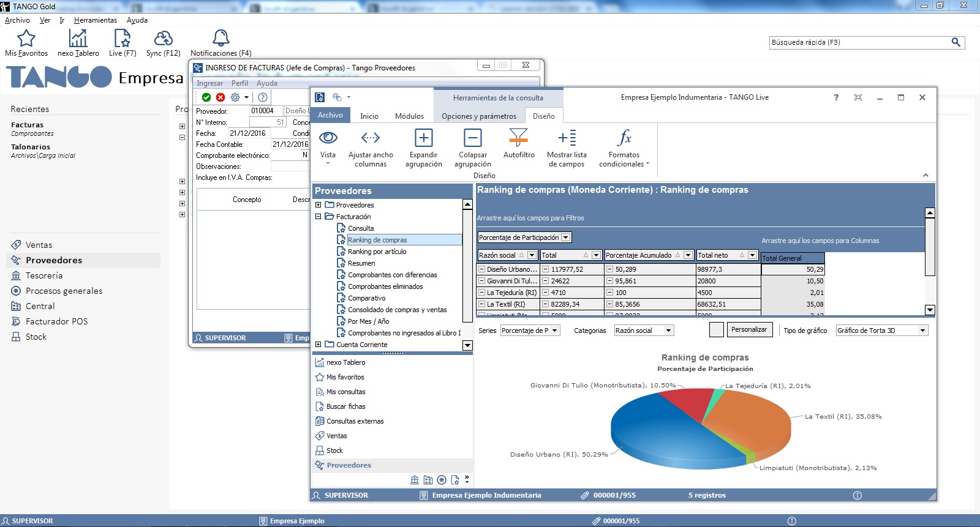This screenshot has height=527, width=980.
Task: Open the Tipo de gráfico dropdown
Action: 922,331
